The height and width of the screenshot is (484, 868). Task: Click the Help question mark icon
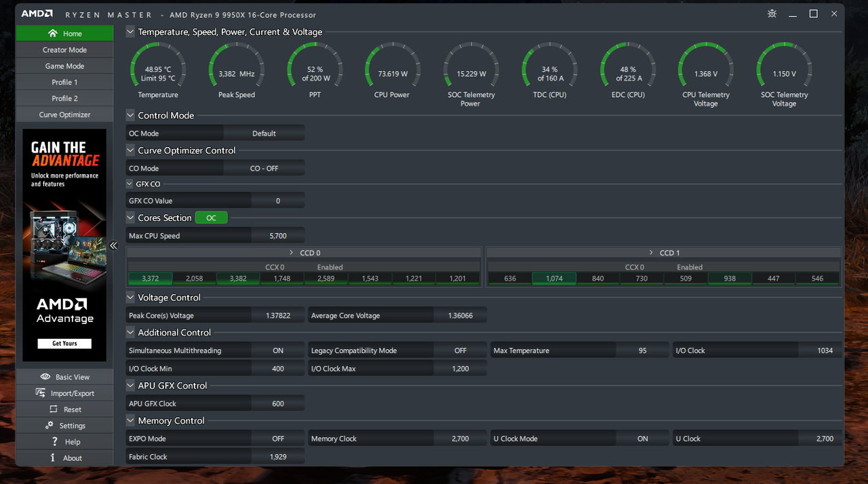click(54, 442)
